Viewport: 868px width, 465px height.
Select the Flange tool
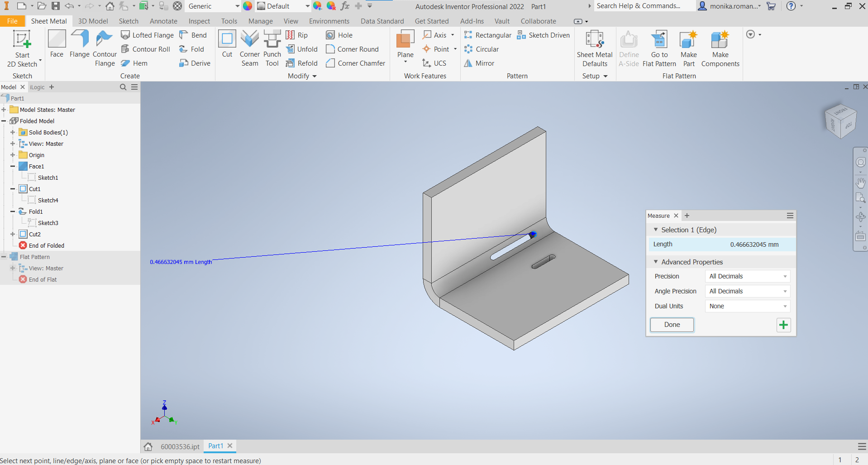tap(80, 45)
